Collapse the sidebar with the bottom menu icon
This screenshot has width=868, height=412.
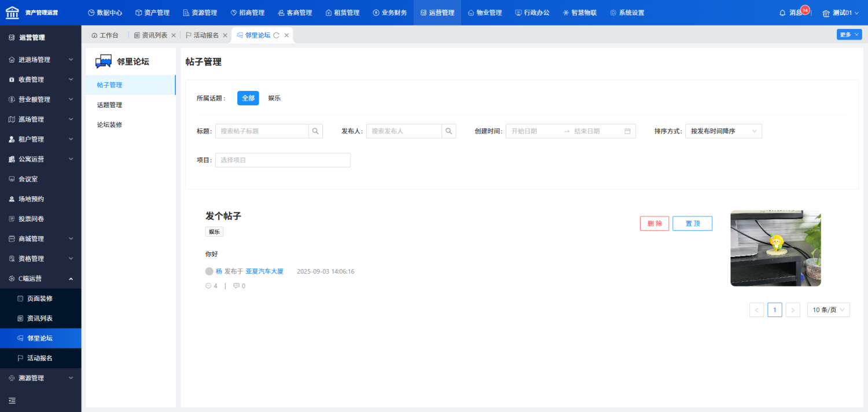point(12,400)
